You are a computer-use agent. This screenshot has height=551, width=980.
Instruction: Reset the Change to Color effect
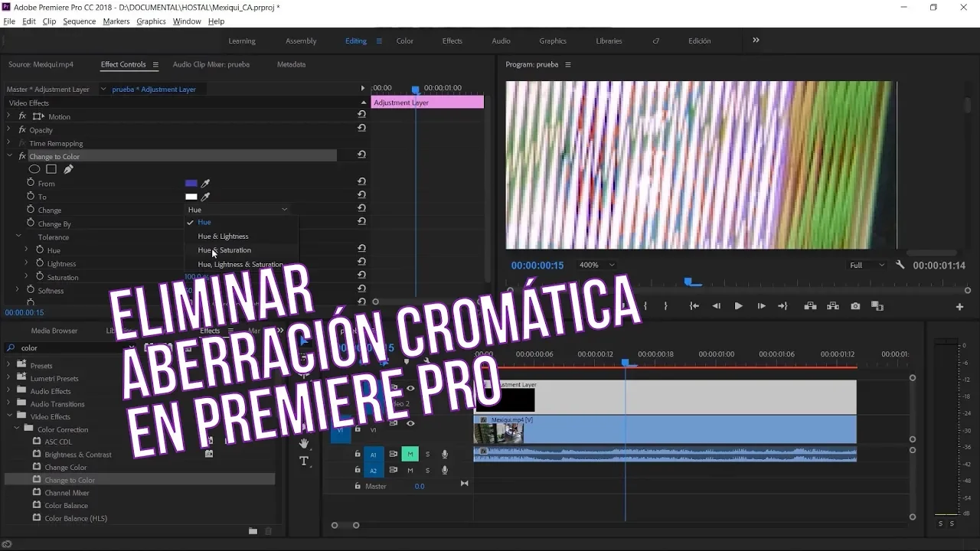pos(361,155)
